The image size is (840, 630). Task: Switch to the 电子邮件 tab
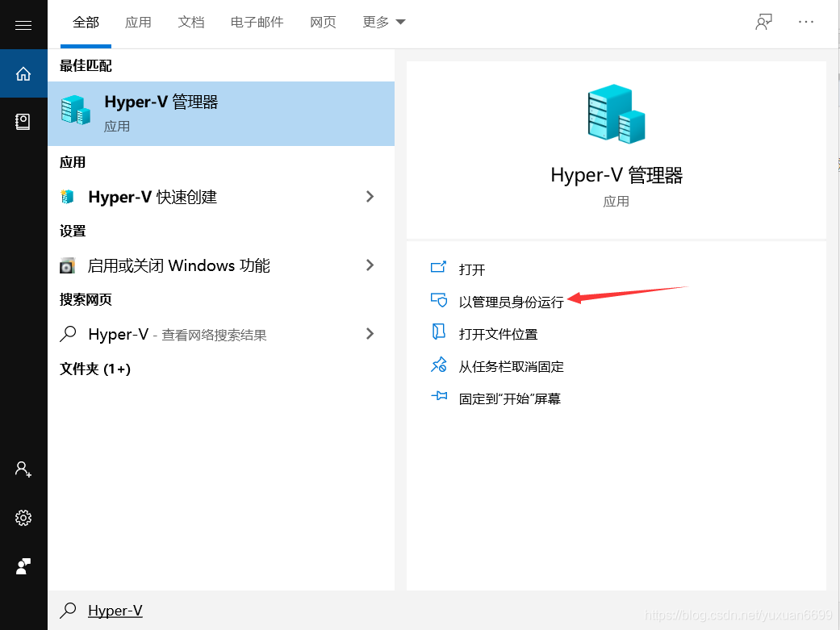(x=257, y=23)
